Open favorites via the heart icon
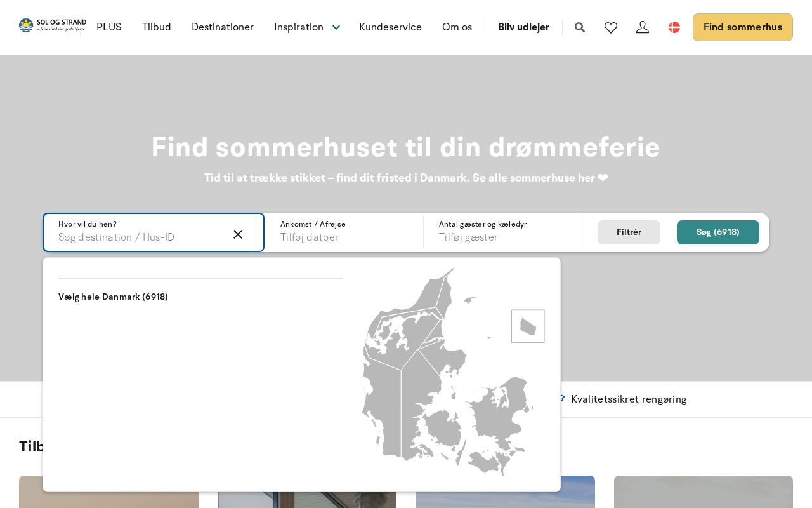The height and width of the screenshot is (508, 812). tap(611, 27)
